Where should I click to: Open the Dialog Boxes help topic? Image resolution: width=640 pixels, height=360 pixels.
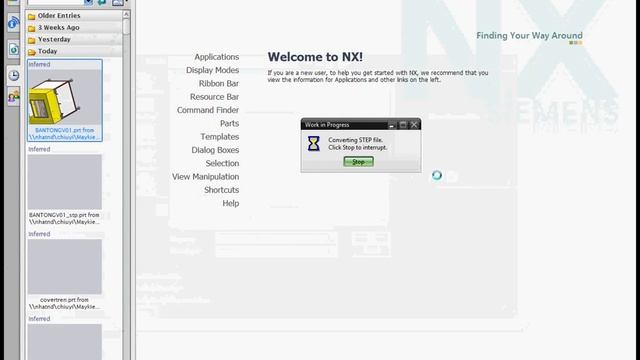[215, 150]
